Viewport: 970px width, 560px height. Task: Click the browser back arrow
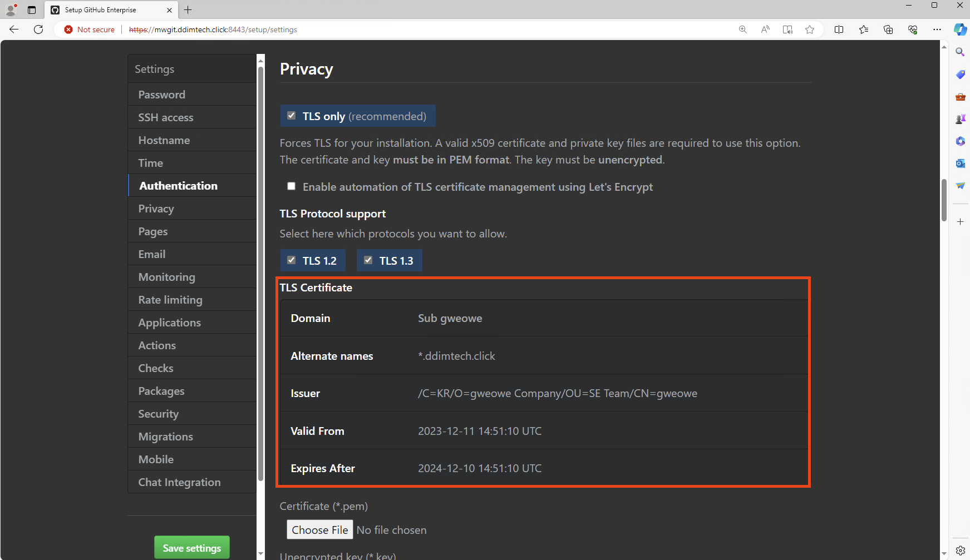(x=14, y=29)
